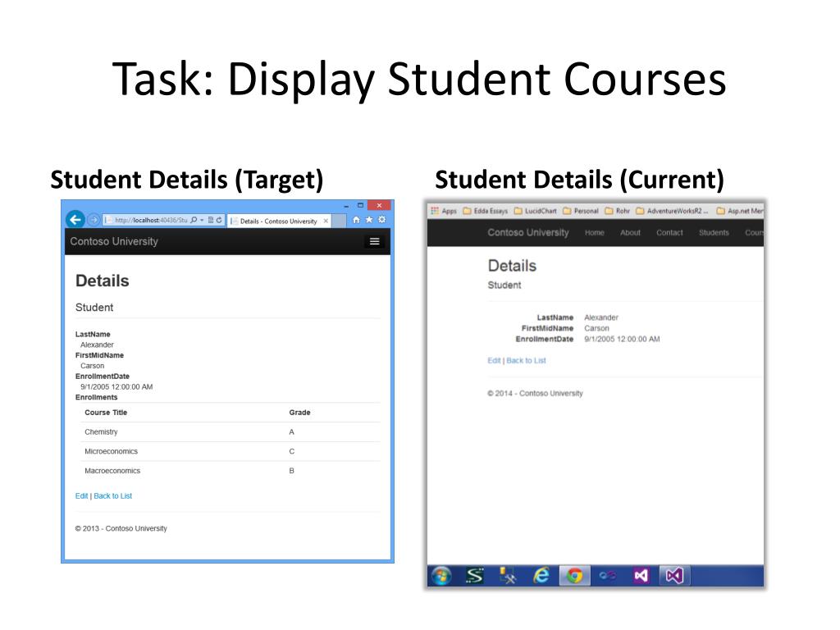Viewport: 840px width, 630px height.
Task: Launch Internet Explorer from the taskbar
Action: 541,576
